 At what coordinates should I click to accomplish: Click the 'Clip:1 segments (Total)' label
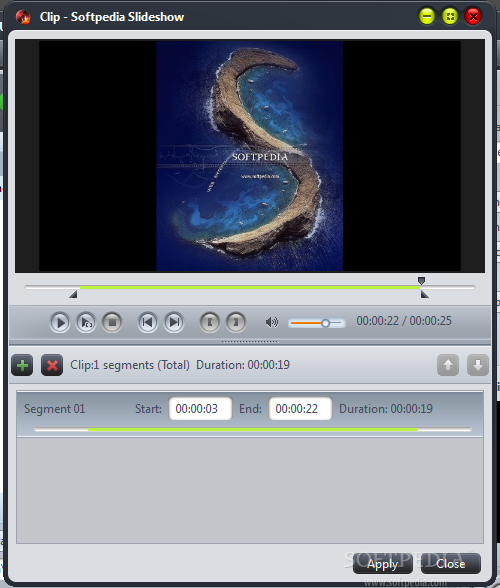[x=130, y=365]
